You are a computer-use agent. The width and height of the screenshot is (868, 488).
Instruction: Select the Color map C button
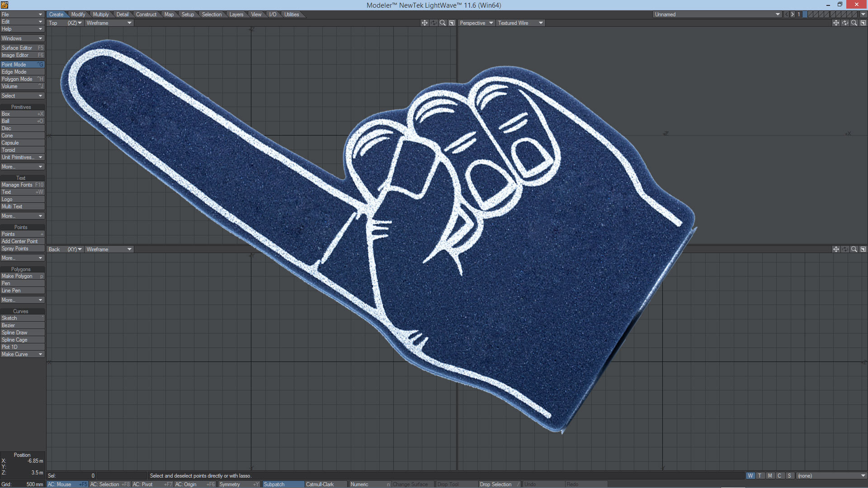(779, 476)
